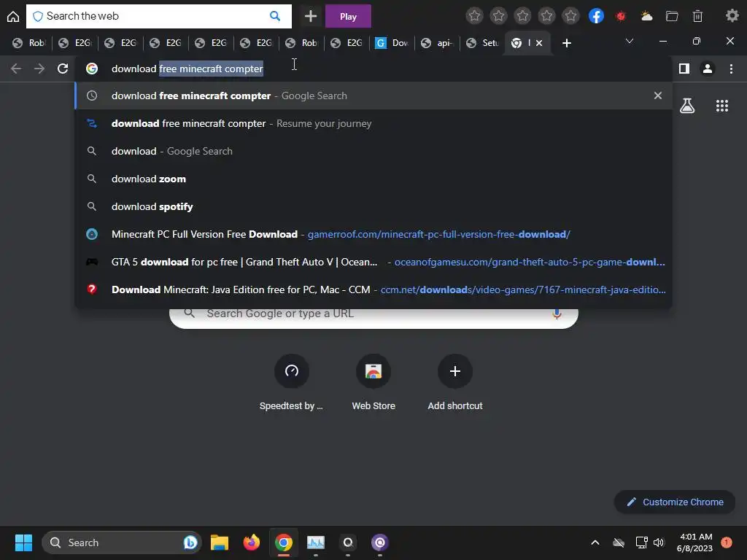This screenshot has height=560, width=747.
Task: Open the Web Store shortcut tile
Action: pos(373,383)
